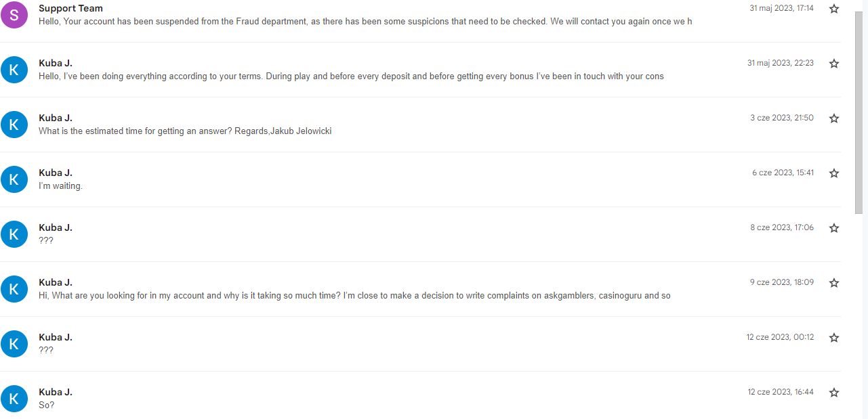Star the "I'm waiting." message
Screen dimensions: 868x419
(x=834, y=173)
